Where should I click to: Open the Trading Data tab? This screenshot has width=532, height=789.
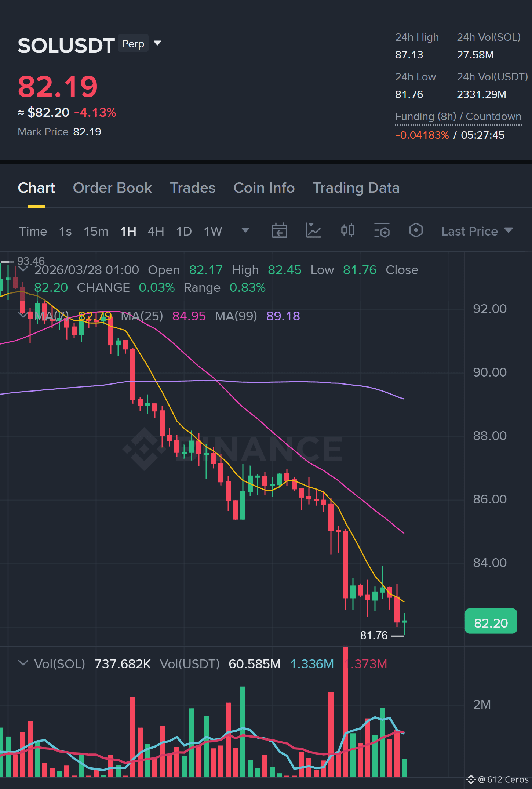point(356,188)
